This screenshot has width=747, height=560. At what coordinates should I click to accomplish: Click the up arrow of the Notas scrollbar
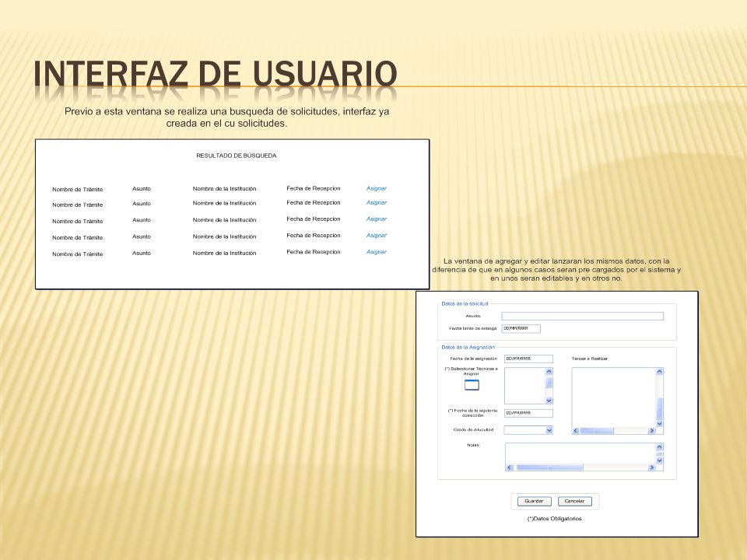[660, 447]
